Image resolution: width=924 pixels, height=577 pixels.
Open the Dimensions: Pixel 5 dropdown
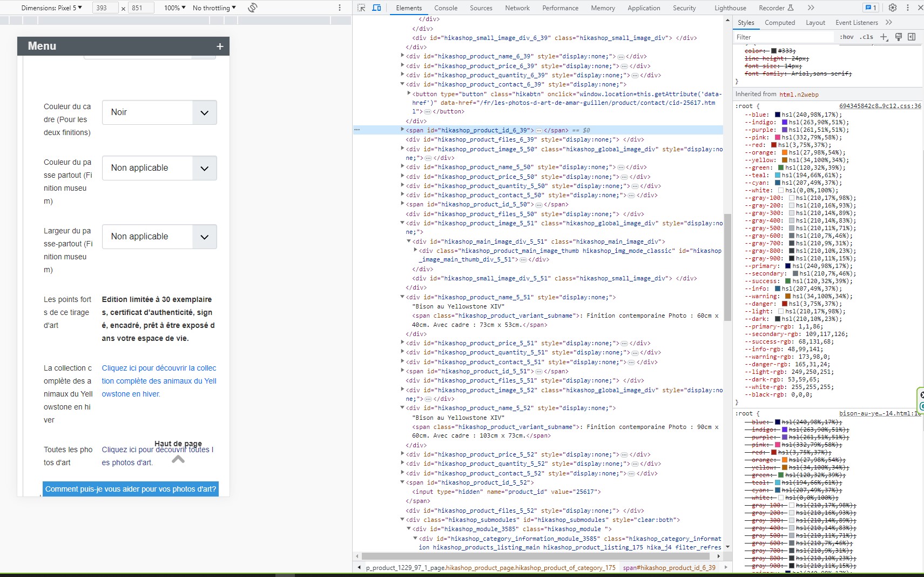(x=51, y=8)
